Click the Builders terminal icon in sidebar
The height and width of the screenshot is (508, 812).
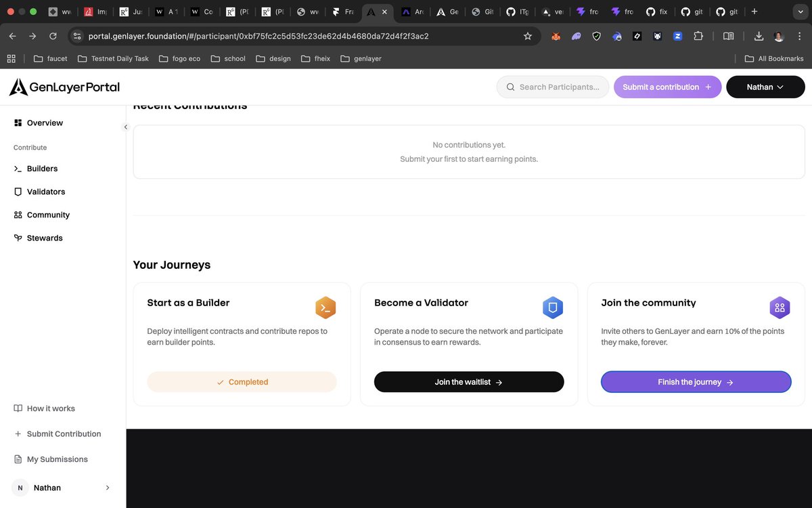pos(18,169)
